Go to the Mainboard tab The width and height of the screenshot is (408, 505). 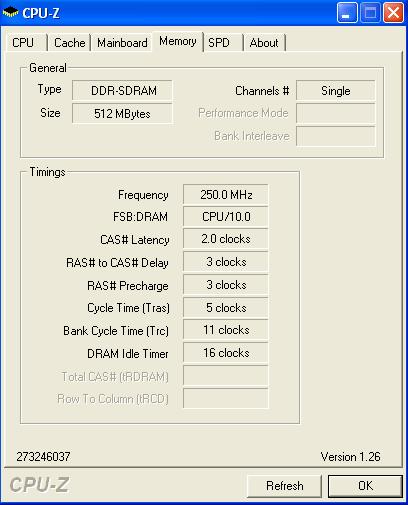click(x=122, y=43)
